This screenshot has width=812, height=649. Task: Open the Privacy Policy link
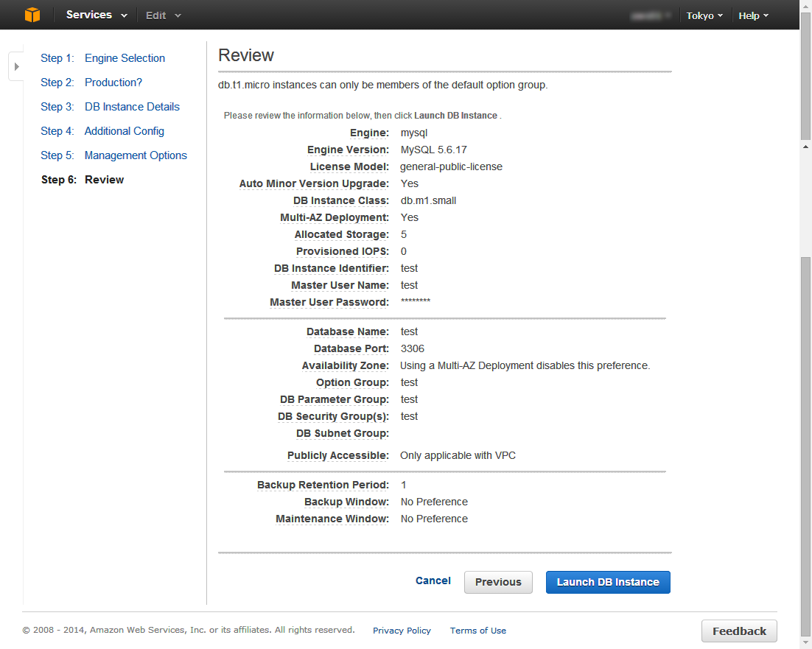click(x=402, y=631)
